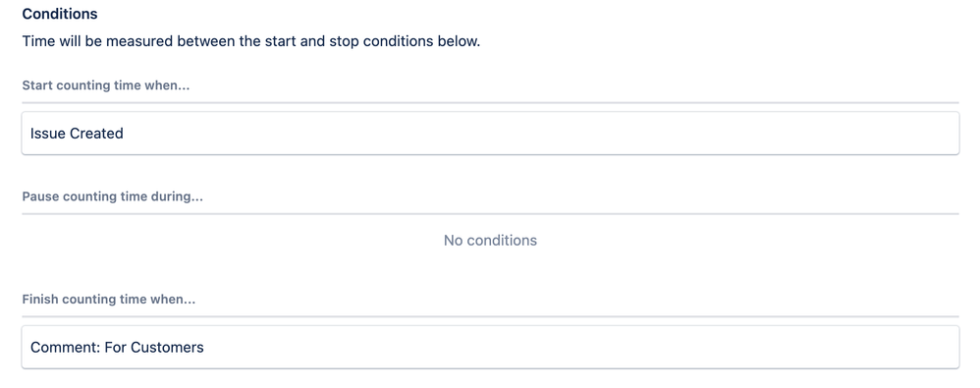Click the Finish counting time when label
The width and height of the screenshot is (980, 388).
click(x=109, y=300)
